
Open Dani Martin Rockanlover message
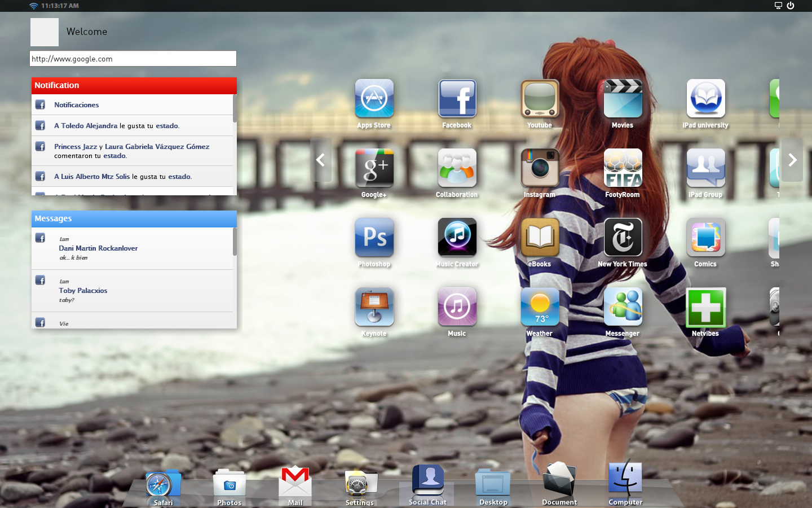(133, 248)
